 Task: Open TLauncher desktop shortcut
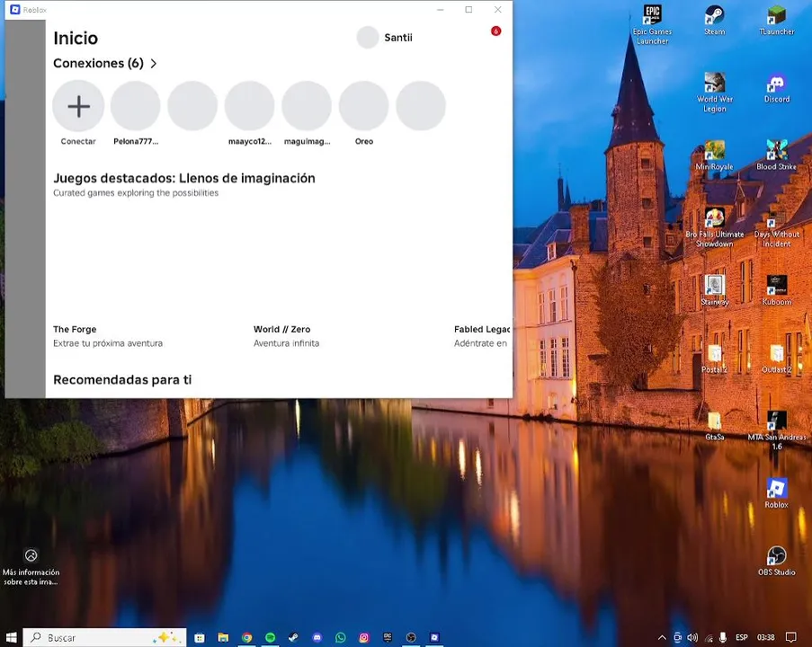coord(776,20)
